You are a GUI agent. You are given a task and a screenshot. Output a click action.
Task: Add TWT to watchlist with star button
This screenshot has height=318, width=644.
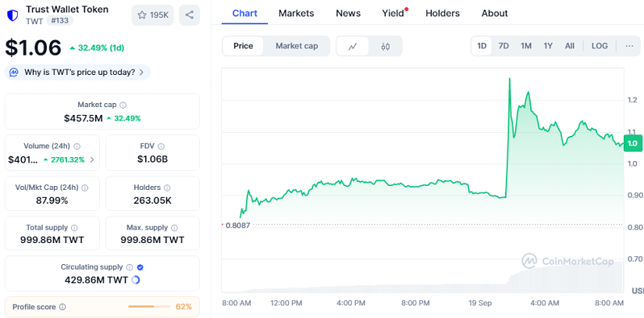(x=153, y=15)
